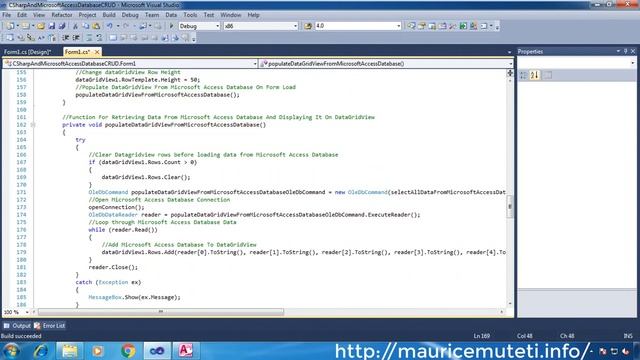
Task: Open Google Chrome from the taskbar
Action: (128, 351)
